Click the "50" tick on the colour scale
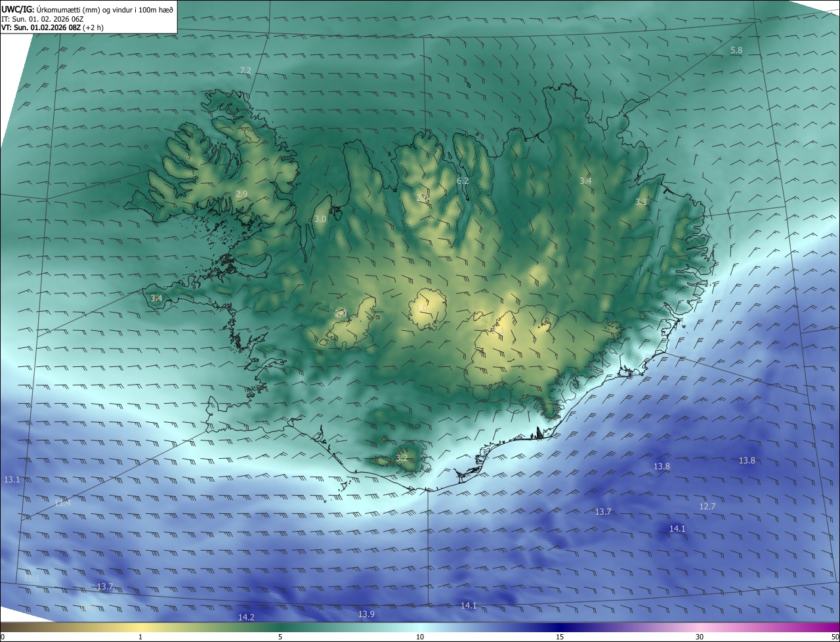This screenshot has height=642, width=840. point(835,637)
